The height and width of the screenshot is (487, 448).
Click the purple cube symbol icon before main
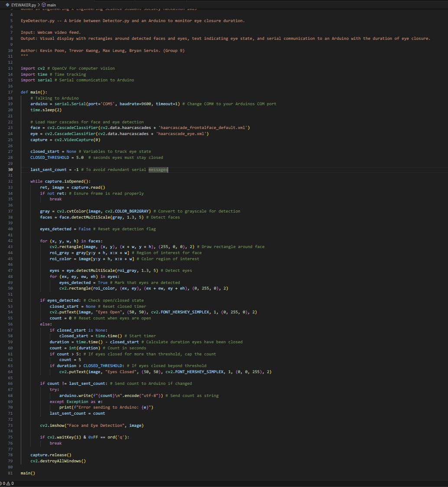[44, 5]
